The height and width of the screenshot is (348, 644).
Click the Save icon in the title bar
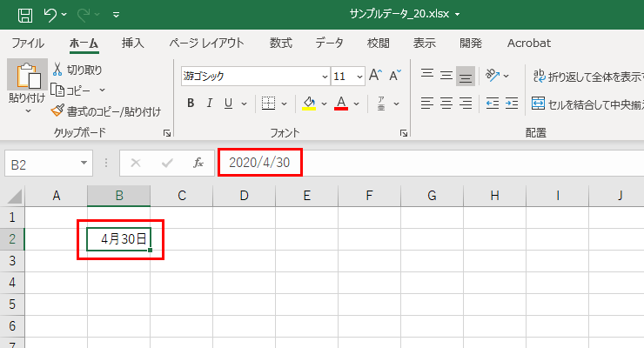pyautogui.click(x=25, y=15)
